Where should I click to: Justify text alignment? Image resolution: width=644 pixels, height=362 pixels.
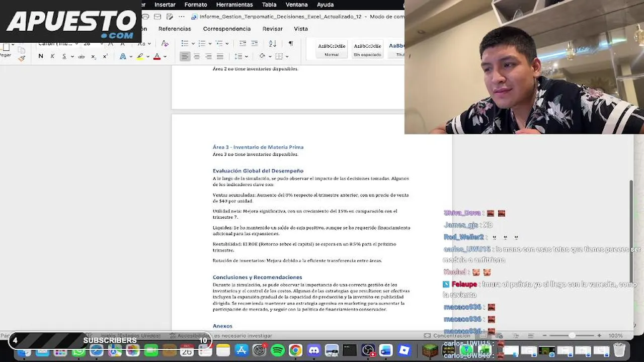(x=220, y=56)
